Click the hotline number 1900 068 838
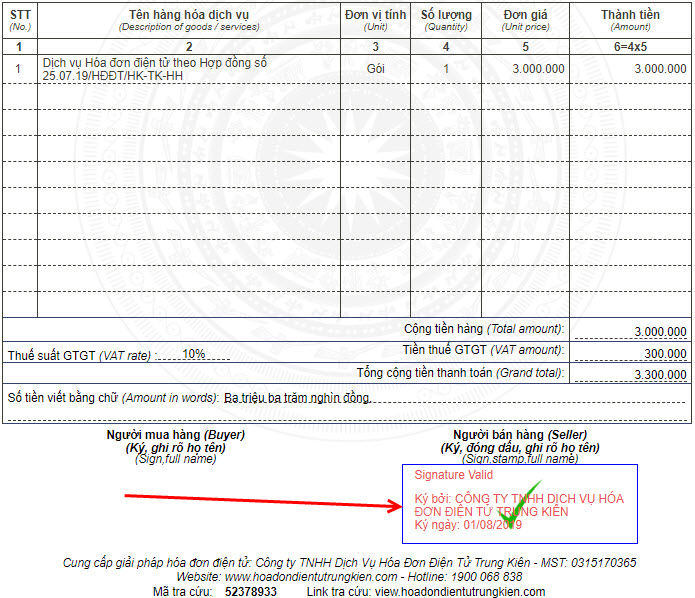Viewport: 695px width, 598px height. [484, 577]
